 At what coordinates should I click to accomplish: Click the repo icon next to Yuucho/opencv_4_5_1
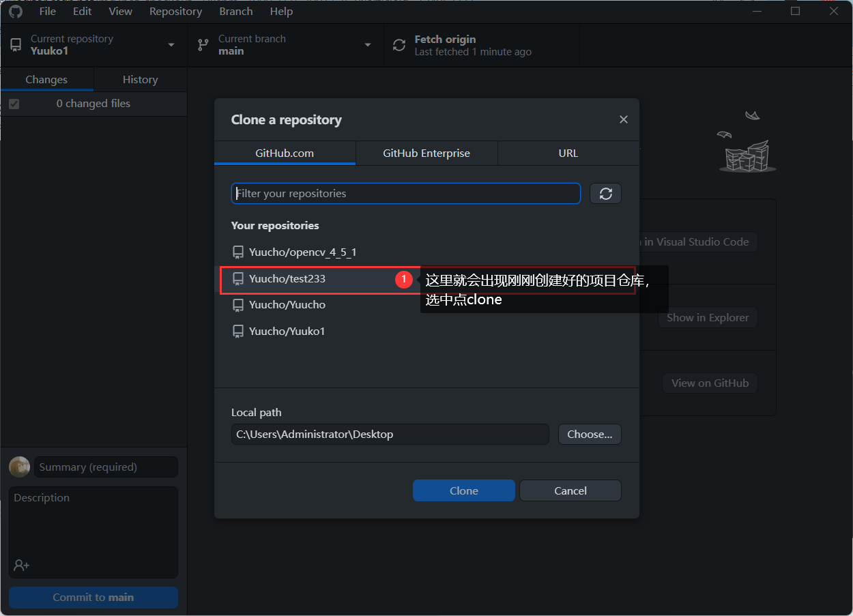[x=237, y=252]
